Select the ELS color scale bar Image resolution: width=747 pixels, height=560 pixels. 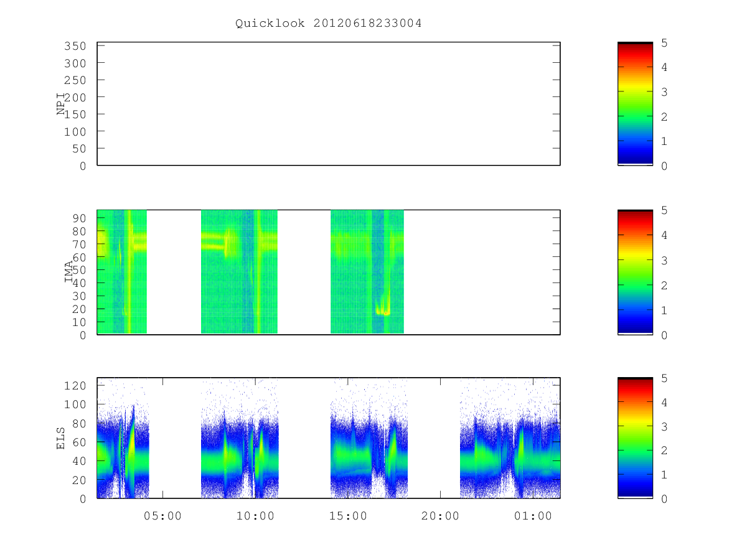635,438
